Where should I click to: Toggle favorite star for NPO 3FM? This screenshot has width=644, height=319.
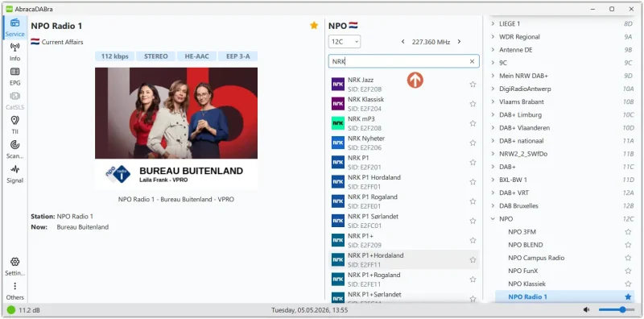click(x=628, y=232)
